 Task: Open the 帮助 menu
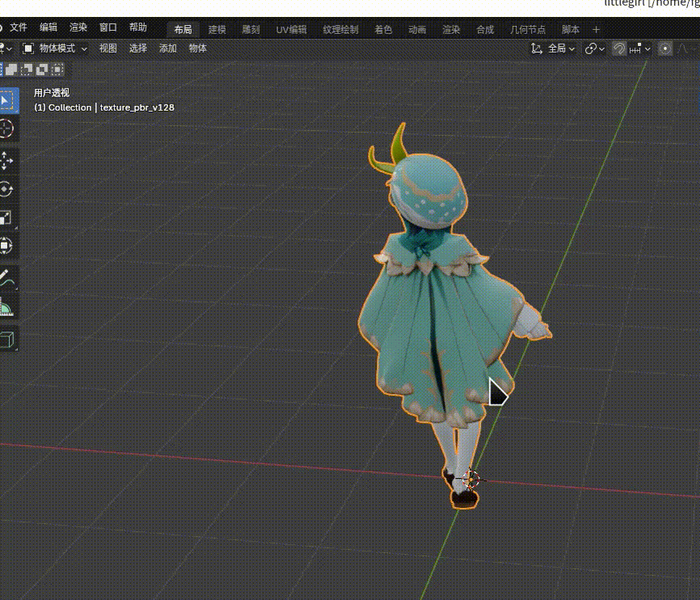(138, 27)
